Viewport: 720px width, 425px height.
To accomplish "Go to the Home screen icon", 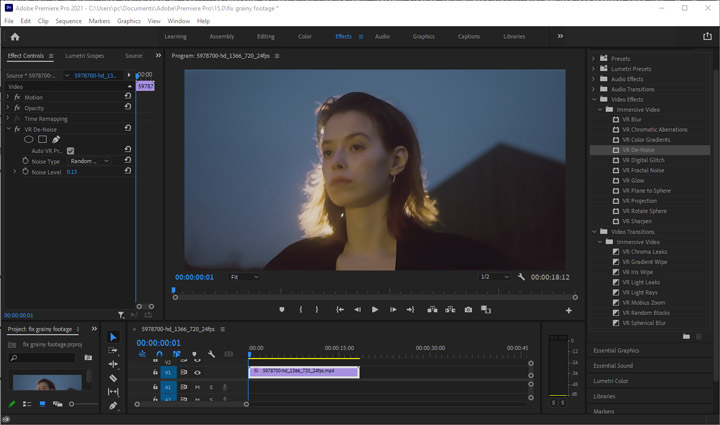I will [x=15, y=37].
